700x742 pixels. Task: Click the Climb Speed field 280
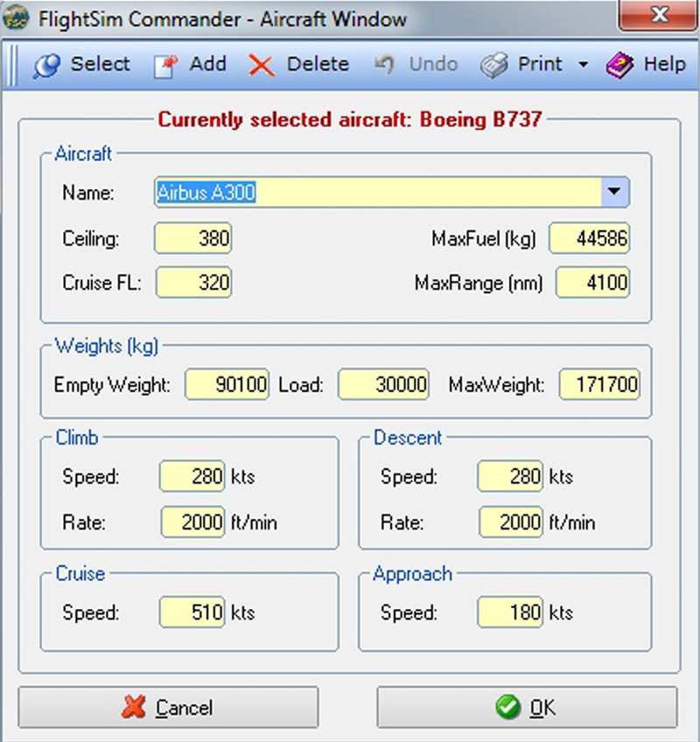pyautogui.click(x=192, y=476)
